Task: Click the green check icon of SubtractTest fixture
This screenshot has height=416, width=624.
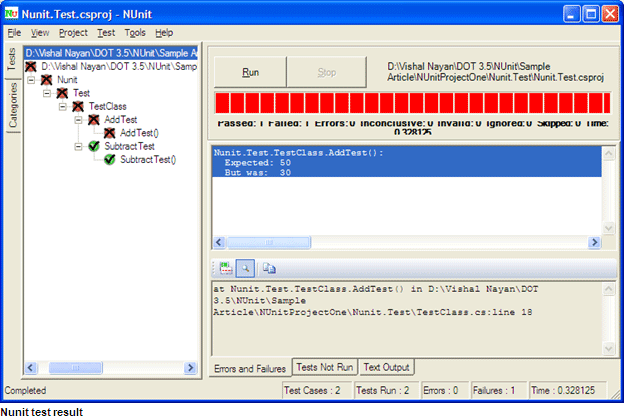Action: point(94,146)
